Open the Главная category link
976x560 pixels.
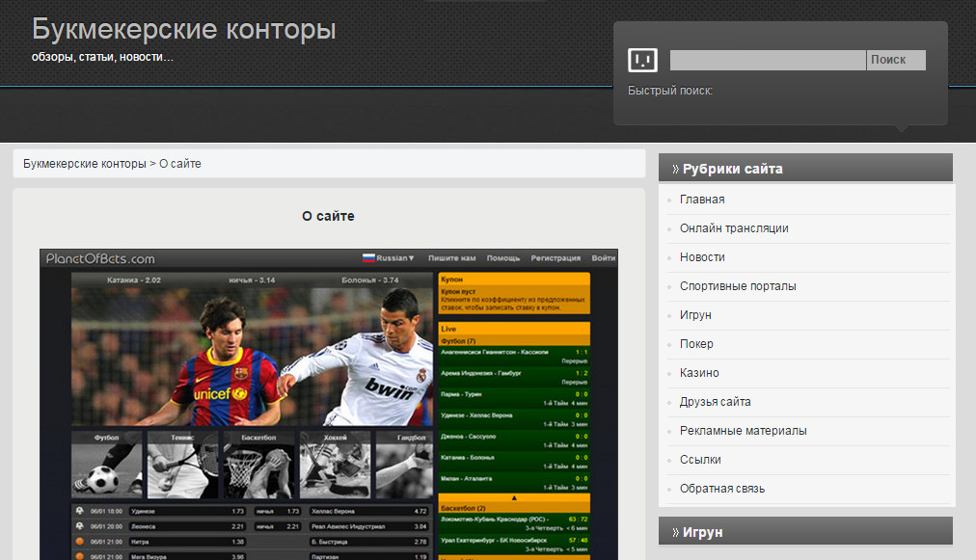[702, 200]
